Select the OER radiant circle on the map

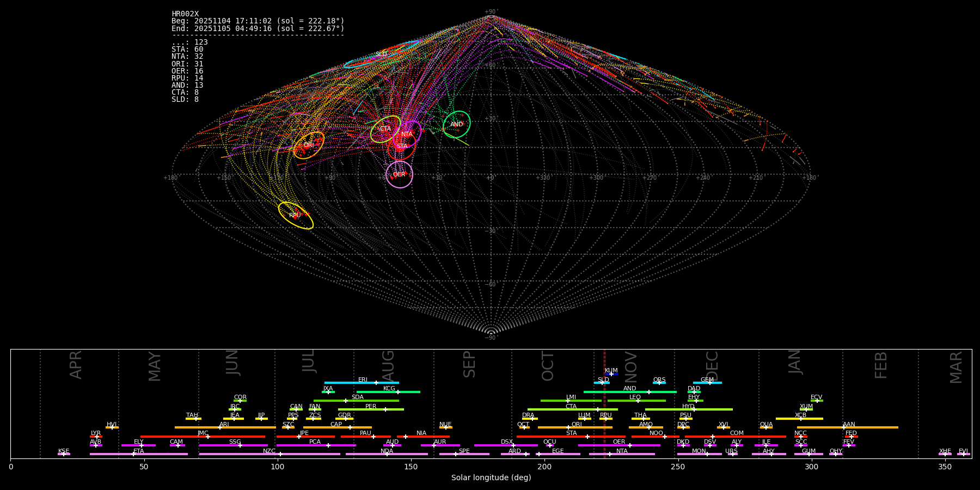point(399,174)
